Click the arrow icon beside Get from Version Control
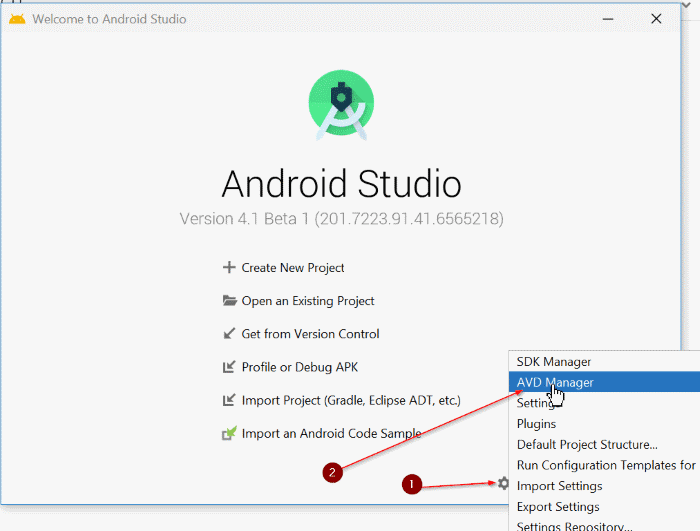700x531 pixels. (229, 334)
